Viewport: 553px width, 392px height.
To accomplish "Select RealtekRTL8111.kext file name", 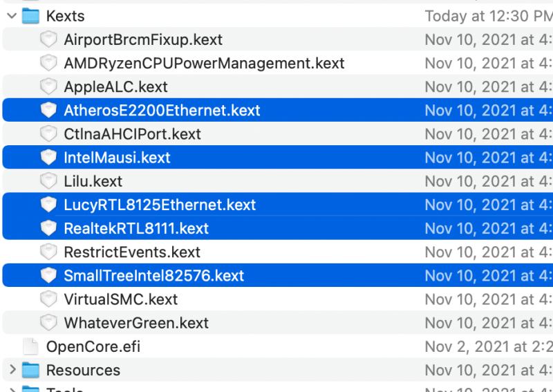I will [x=136, y=229].
